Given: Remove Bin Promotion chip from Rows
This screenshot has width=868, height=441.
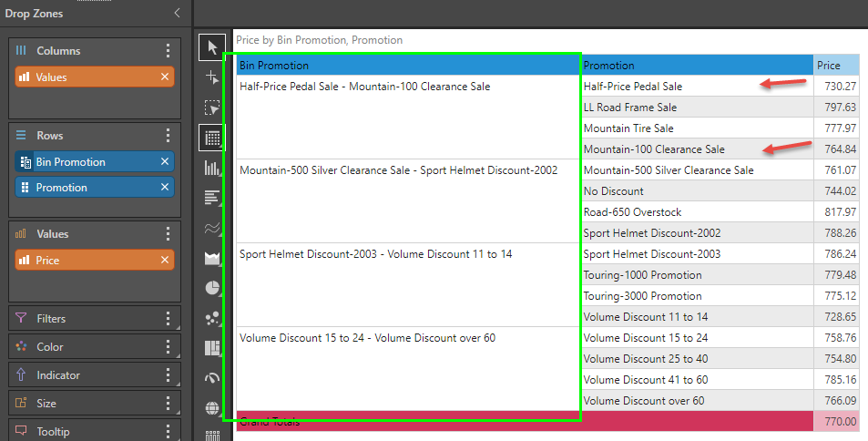Looking at the screenshot, I should pos(165,162).
